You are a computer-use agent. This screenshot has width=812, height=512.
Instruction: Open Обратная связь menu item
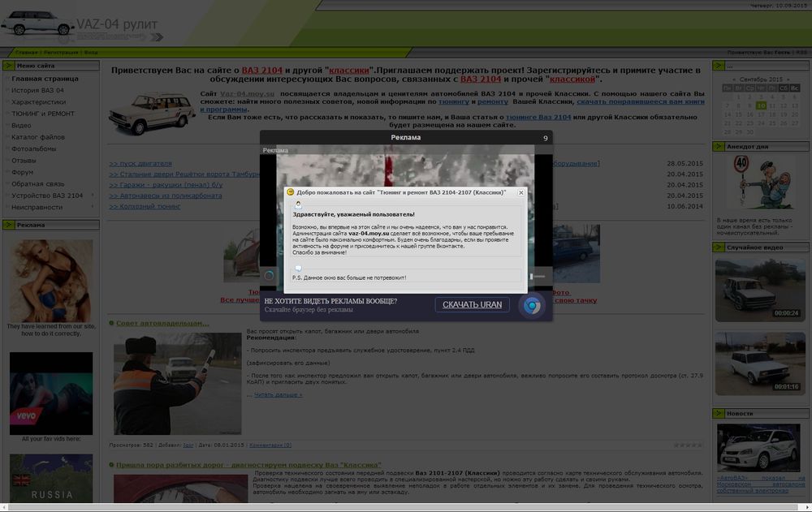click(x=38, y=183)
